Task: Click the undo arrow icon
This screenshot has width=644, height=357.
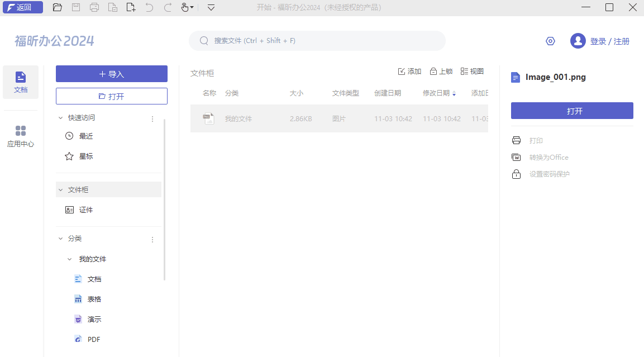Action: [149, 7]
